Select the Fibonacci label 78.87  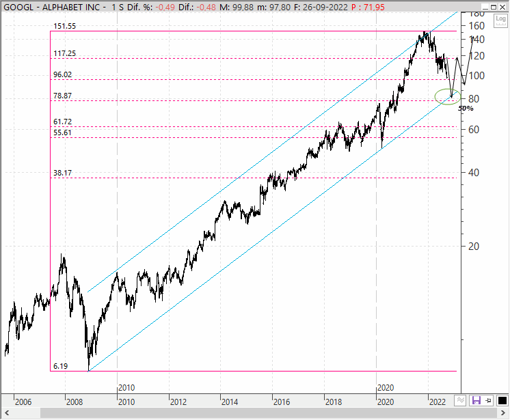(62, 96)
